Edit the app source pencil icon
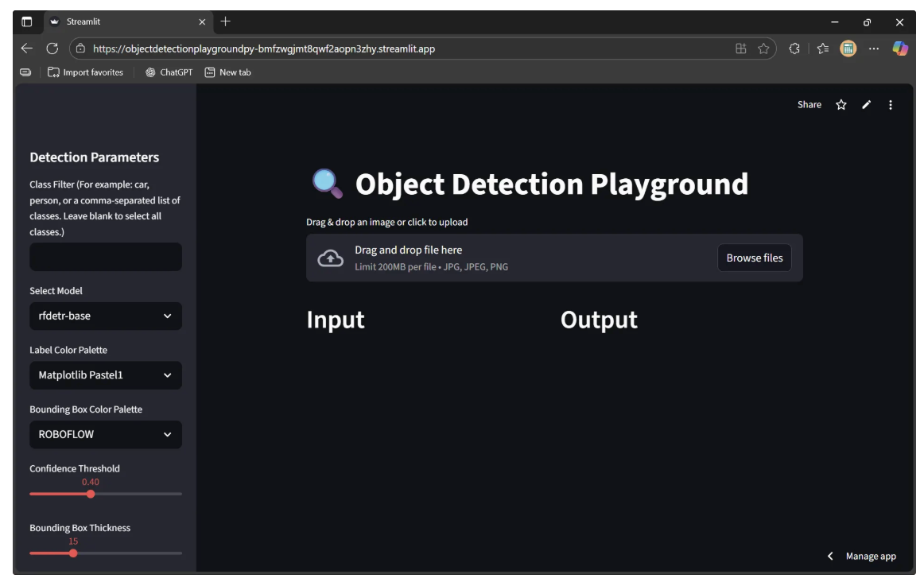The image size is (924, 582). click(x=866, y=104)
